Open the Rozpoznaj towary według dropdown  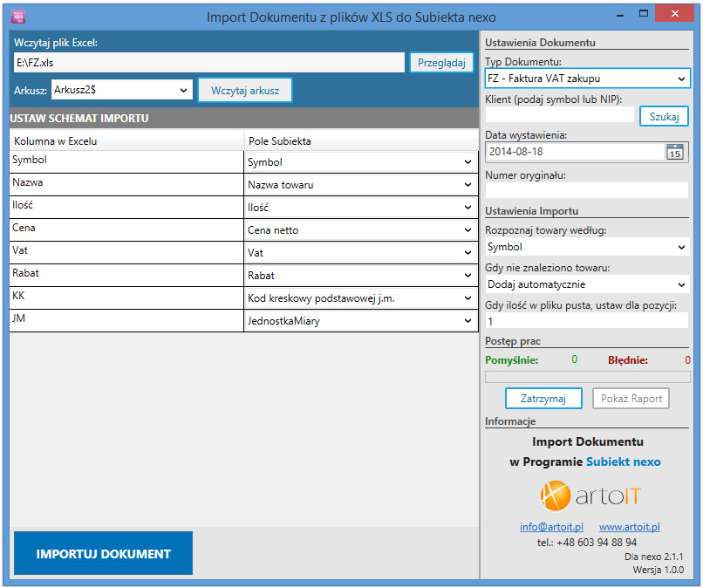[586, 247]
